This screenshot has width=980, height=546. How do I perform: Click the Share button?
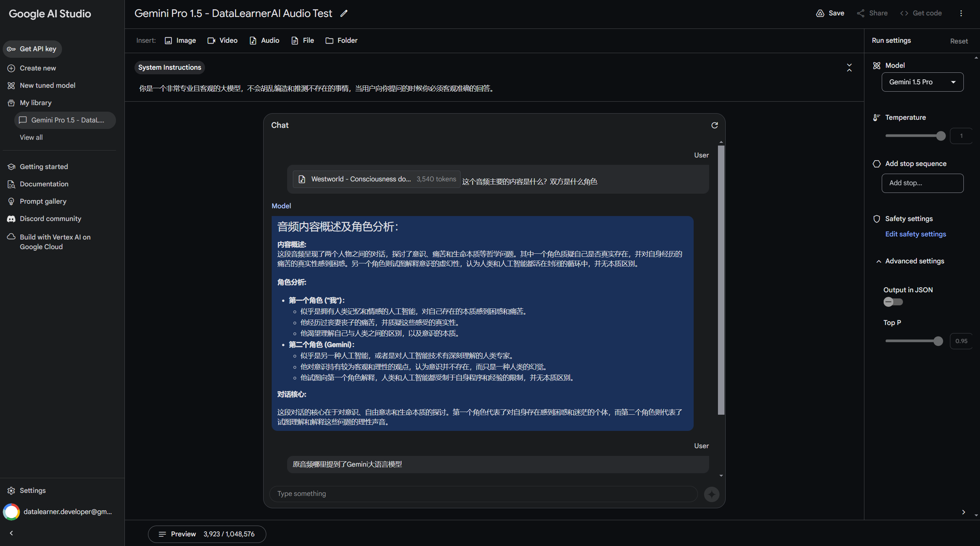pyautogui.click(x=872, y=13)
